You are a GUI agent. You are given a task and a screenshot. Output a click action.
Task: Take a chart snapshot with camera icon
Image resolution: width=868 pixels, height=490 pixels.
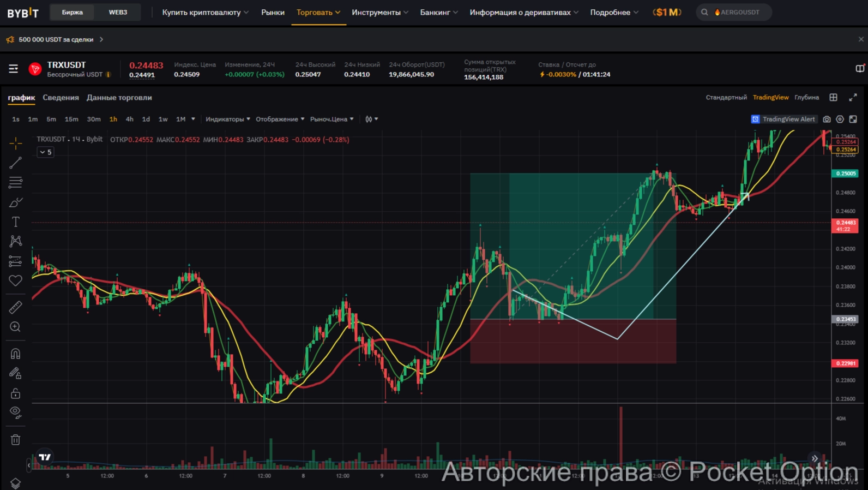(x=827, y=119)
